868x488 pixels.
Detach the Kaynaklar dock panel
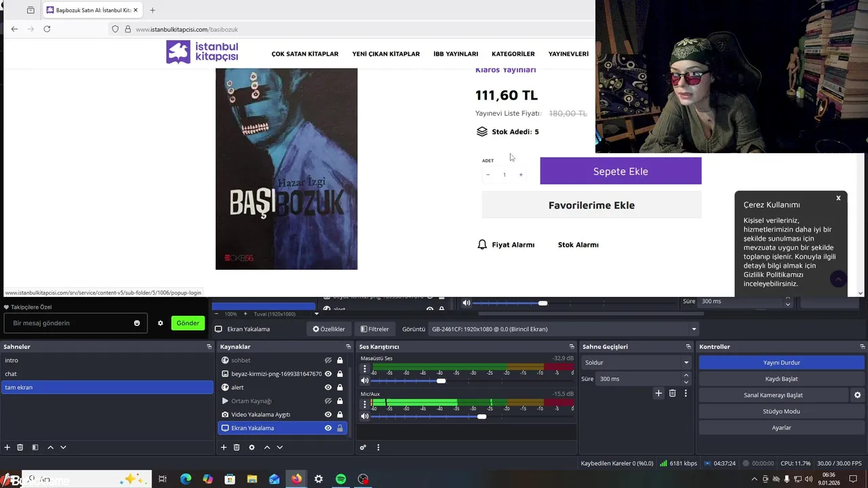click(x=348, y=346)
